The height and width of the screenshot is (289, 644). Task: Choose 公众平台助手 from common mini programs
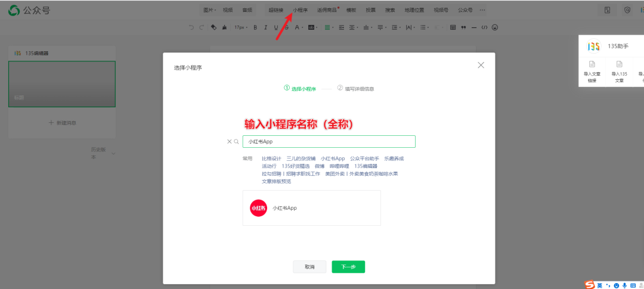click(365, 159)
